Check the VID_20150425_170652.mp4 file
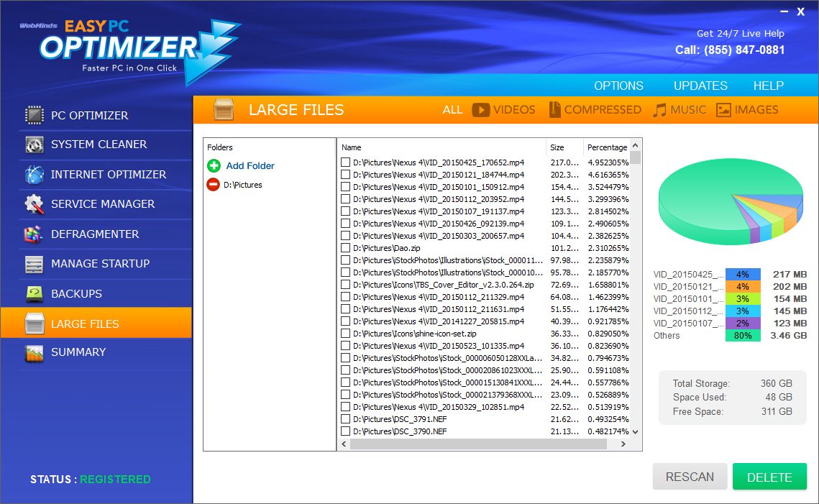 pos(344,162)
